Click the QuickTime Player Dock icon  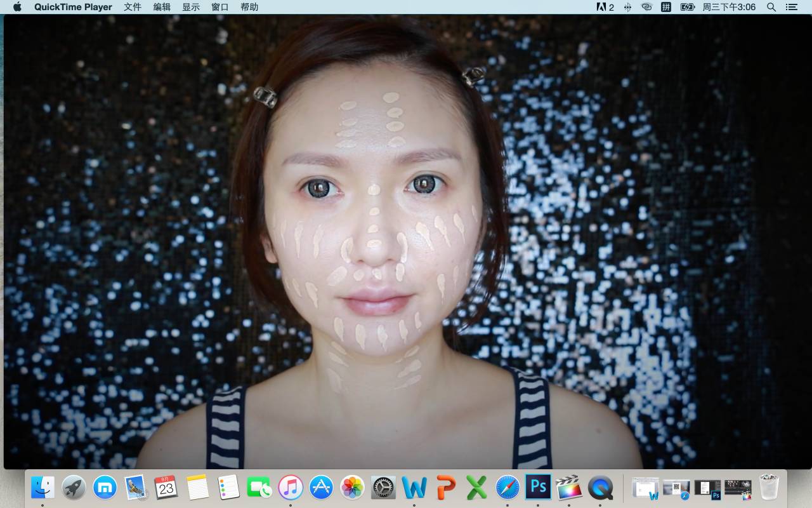pos(600,488)
